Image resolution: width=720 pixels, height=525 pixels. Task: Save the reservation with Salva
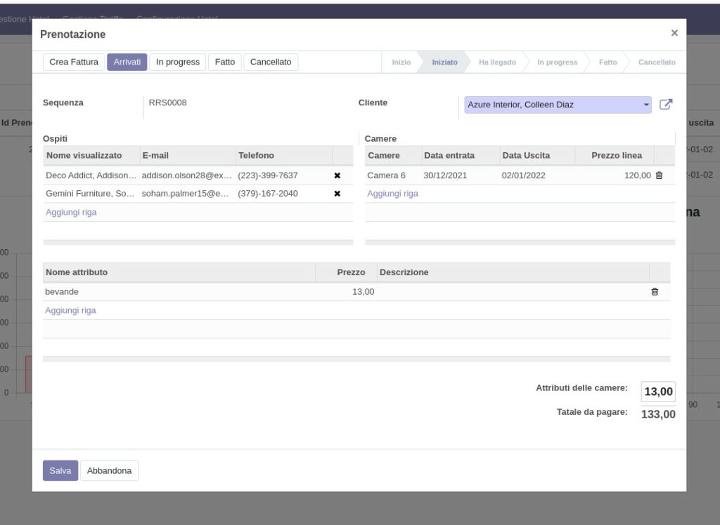click(x=60, y=470)
